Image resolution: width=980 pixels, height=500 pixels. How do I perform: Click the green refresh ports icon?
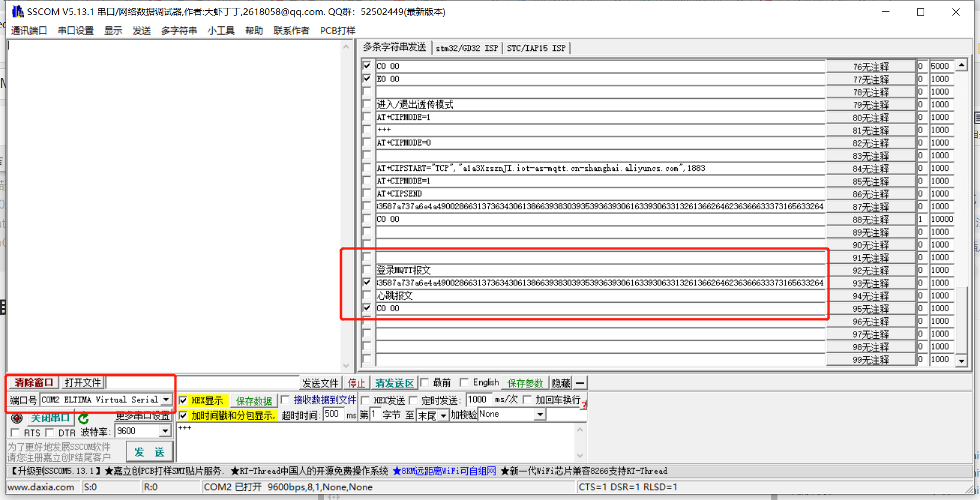click(83, 418)
